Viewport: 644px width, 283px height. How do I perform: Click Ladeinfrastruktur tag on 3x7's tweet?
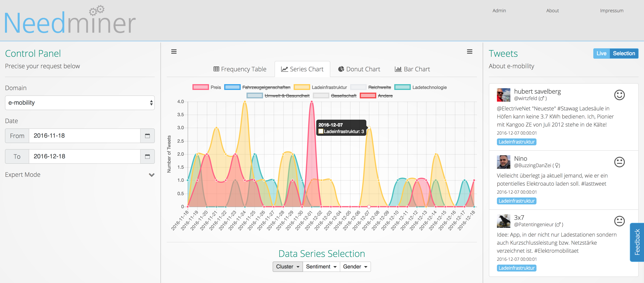517,268
